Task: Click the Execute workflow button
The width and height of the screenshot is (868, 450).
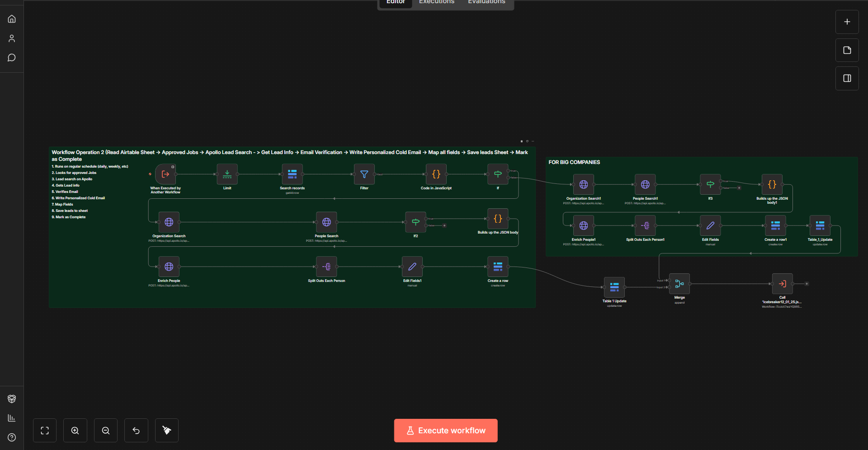Action: [x=446, y=431]
